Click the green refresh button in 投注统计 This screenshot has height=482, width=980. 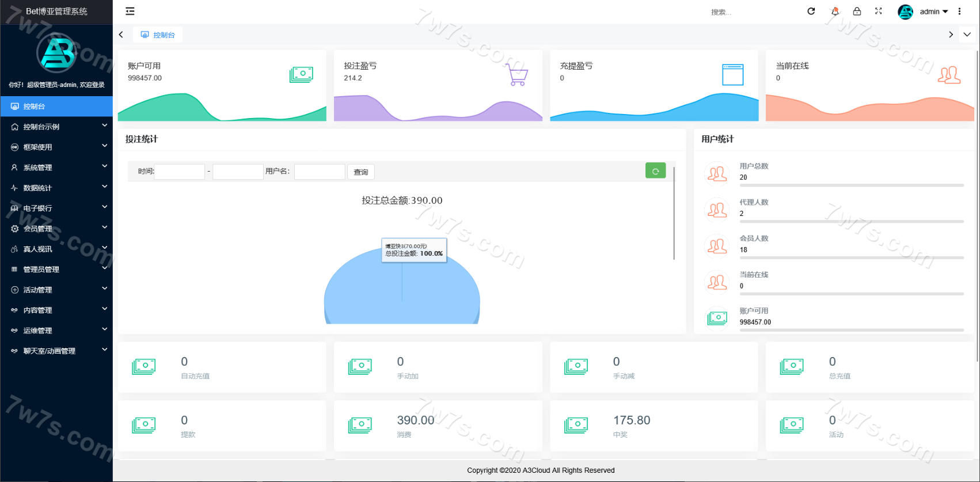655,171
